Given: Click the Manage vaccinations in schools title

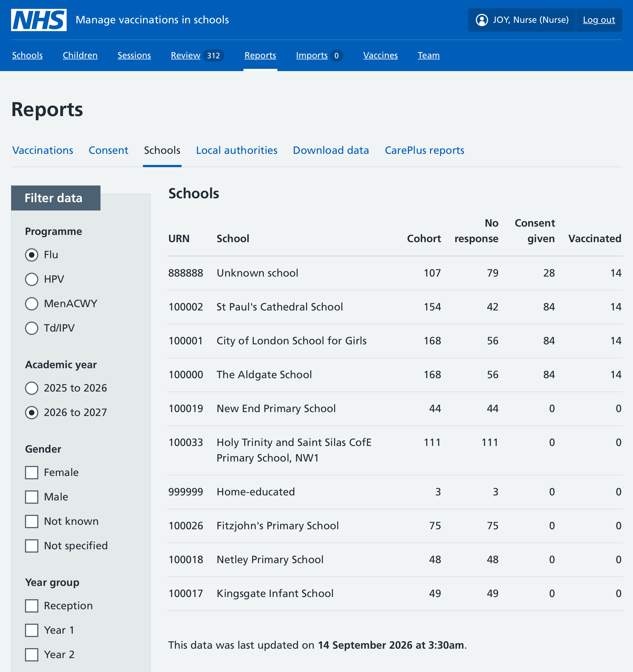Looking at the screenshot, I should click(152, 20).
